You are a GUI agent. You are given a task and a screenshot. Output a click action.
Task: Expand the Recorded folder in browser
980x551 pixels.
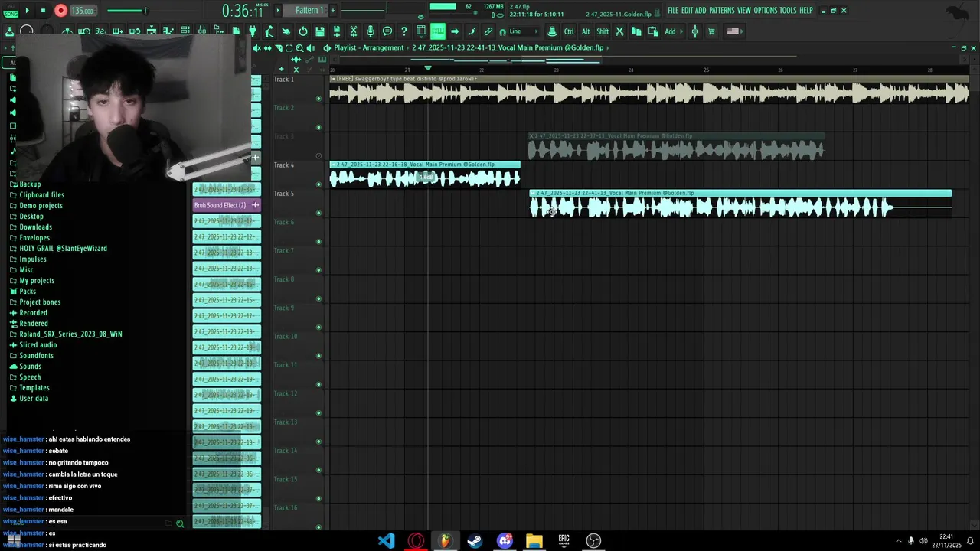pyautogui.click(x=33, y=312)
